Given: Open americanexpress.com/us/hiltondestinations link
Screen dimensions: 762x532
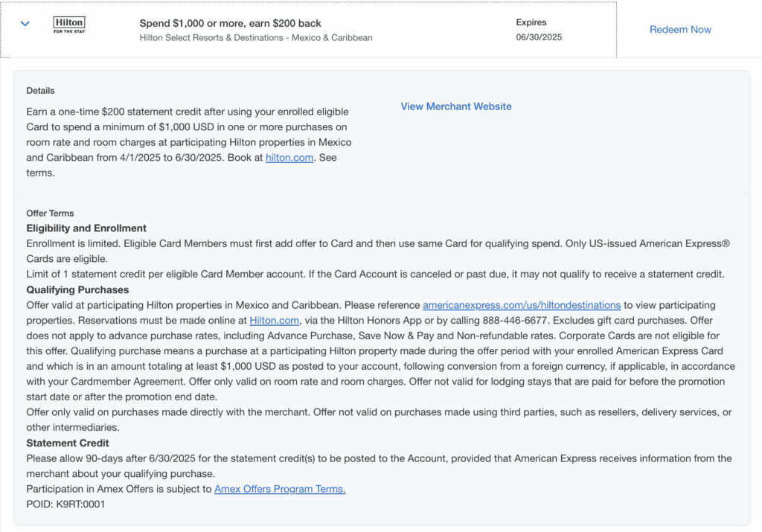Looking at the screenshot, I should pyautogui.click(x=522, y=305).
